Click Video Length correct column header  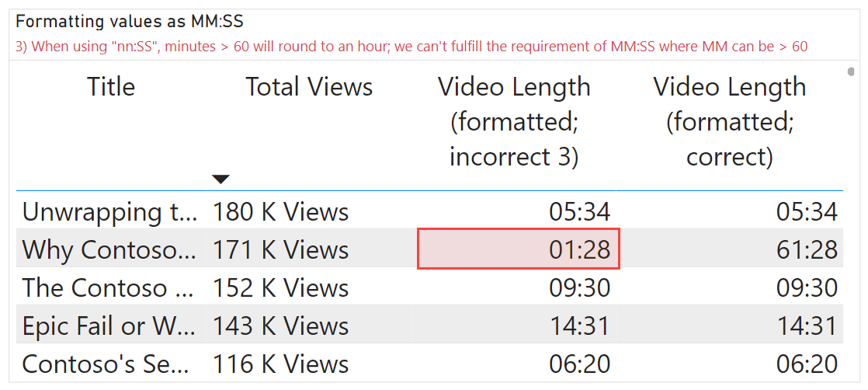tap(729, 122)
